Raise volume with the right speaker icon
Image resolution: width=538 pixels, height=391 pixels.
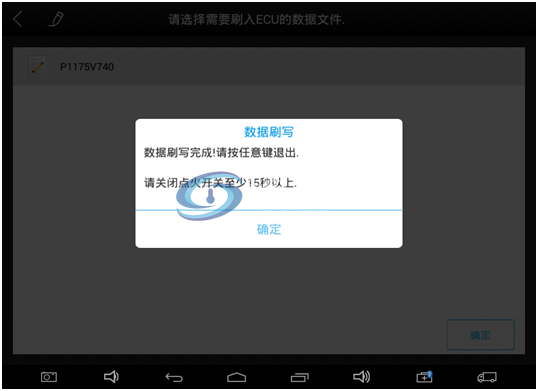pyautogui.click(x=362, y=377)
